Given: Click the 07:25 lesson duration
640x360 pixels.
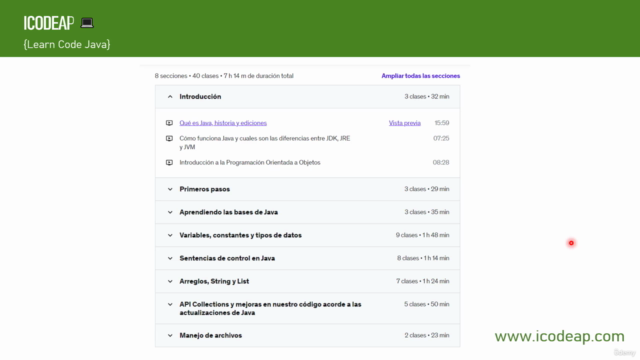Looking at the screenshot, I should (441, 138).
